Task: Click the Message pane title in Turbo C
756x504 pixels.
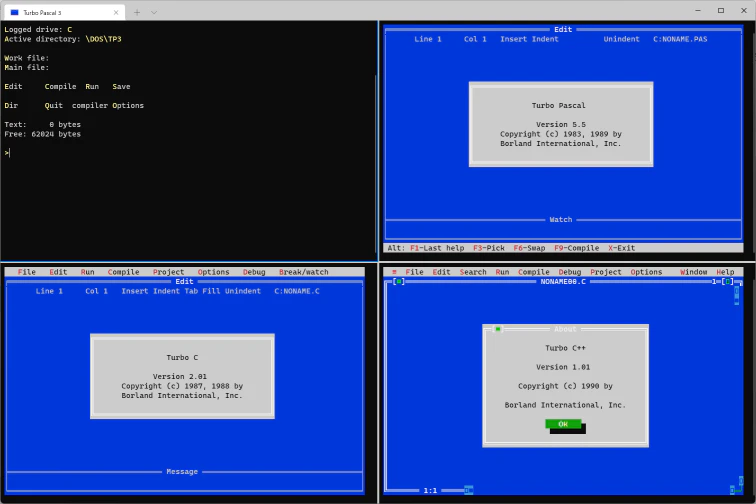Action: coord(182,472)
